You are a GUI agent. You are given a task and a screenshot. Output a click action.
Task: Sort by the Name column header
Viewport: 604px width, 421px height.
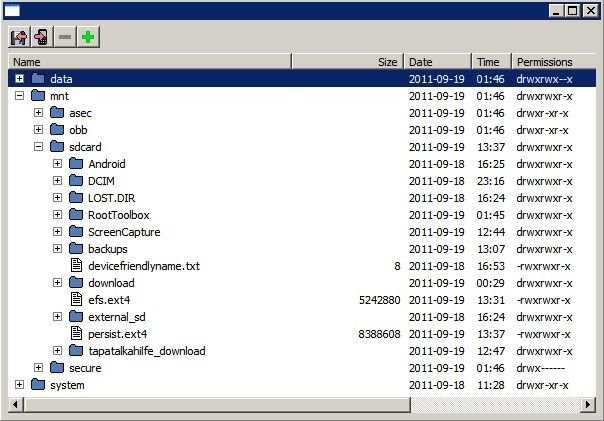[x=149, y=62]
